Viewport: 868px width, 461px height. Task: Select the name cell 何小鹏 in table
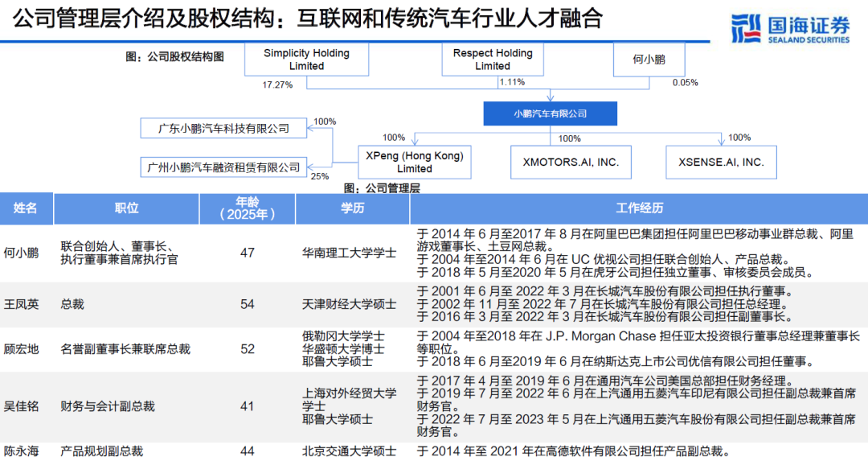(22, 253)
